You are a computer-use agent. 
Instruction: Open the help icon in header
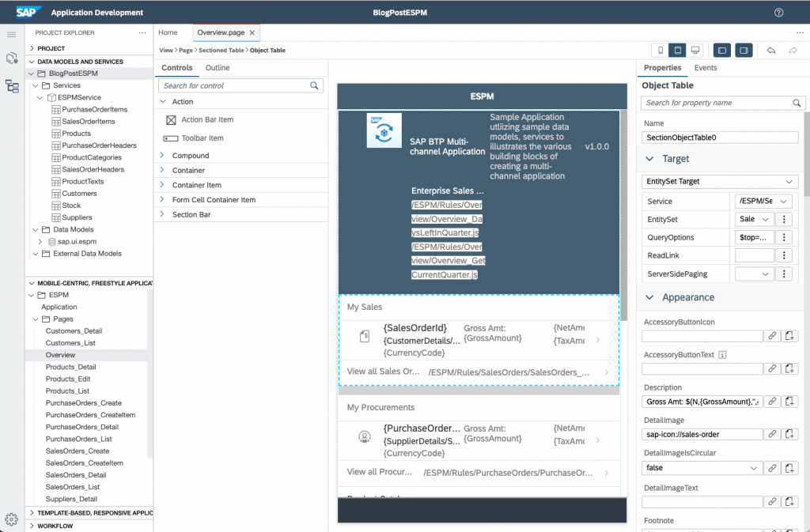pyautogui.click(x=778, y=13)
